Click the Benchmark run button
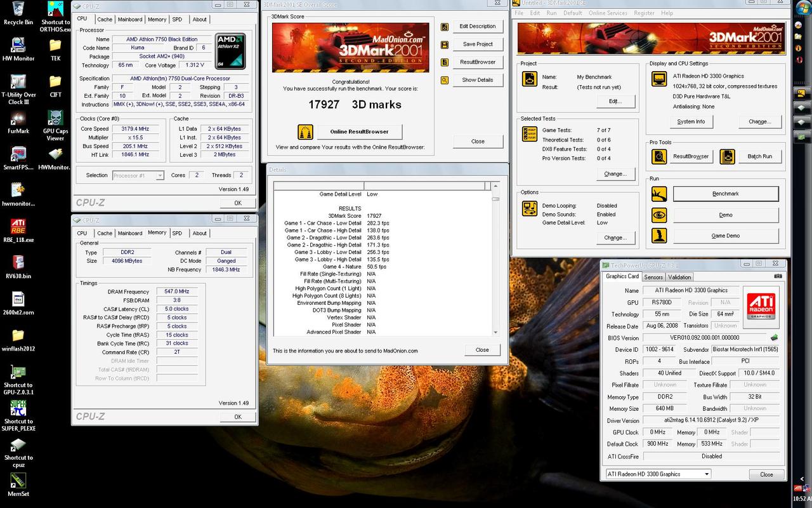812x508 pixels. (x=726, y=194)
